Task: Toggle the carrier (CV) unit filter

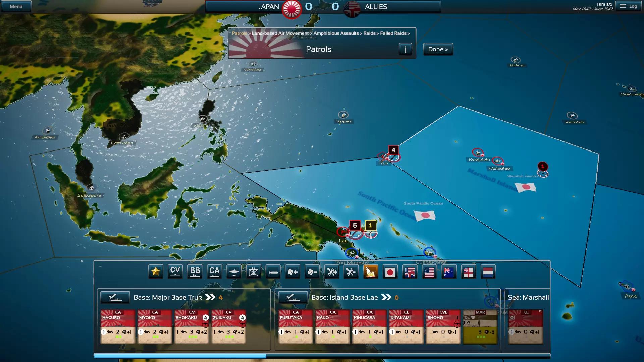Action: pos(175,272)
